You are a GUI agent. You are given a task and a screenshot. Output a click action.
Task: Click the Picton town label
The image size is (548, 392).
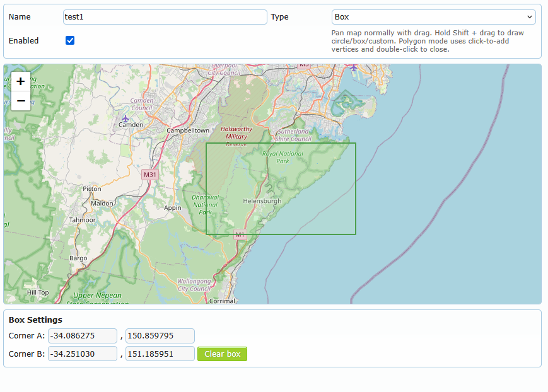92,188
